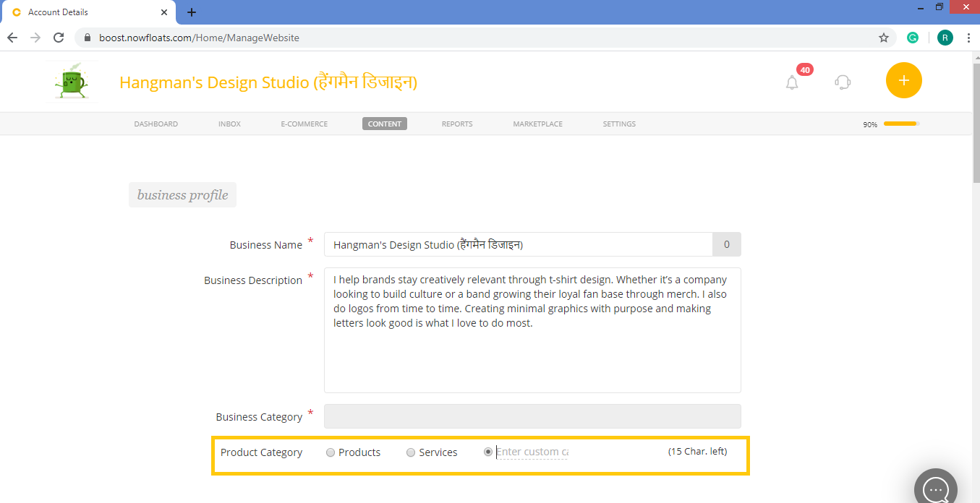Open the Reports menu
The height and width of the screenshot is (503, 980).
pos(457,124)
